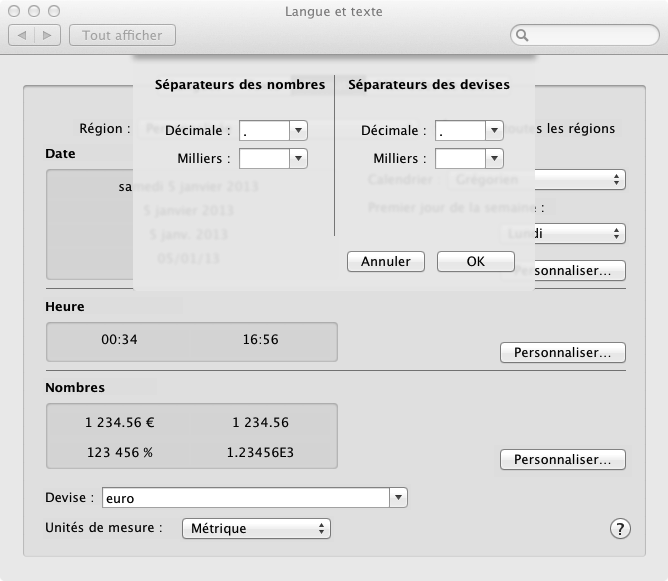The width and height of the screenshot is (668, 581).
Task: Click the back navigation arrow
Action: point(22,35)
